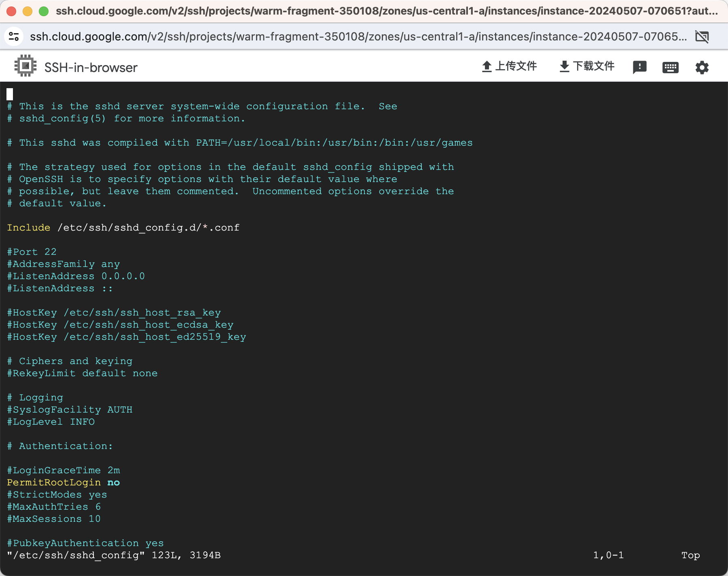728x576 pixels.
Task: Click the vim status filename "/etc/ssh/sshd_config"
Action: tap(76, 555)
